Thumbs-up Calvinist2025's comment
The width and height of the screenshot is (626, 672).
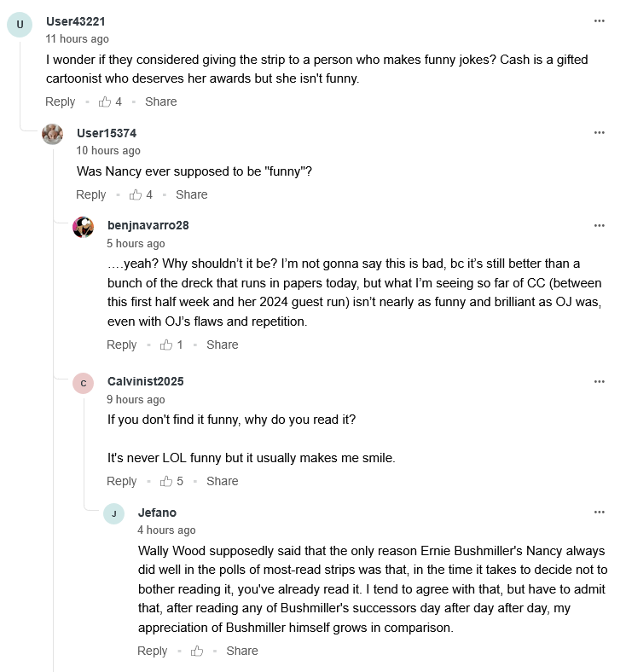tap(166, 481)
